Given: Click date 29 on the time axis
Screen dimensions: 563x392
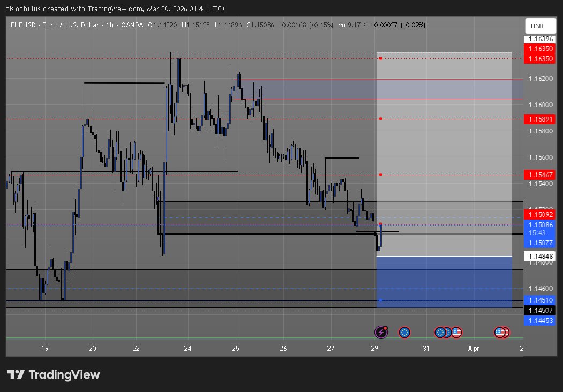Looking at the screenshot, I should coord(374,348).
